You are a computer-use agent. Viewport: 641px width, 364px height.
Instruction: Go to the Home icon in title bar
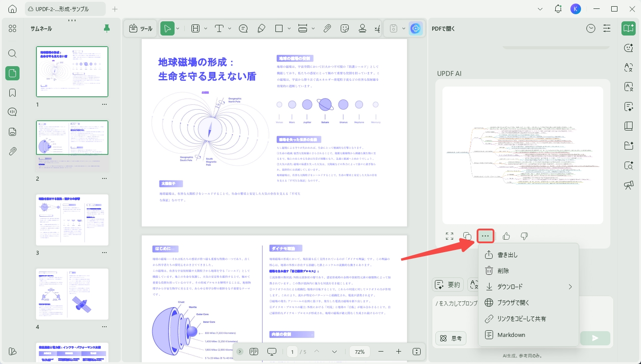pyautogui.click(x=12, y=9)
